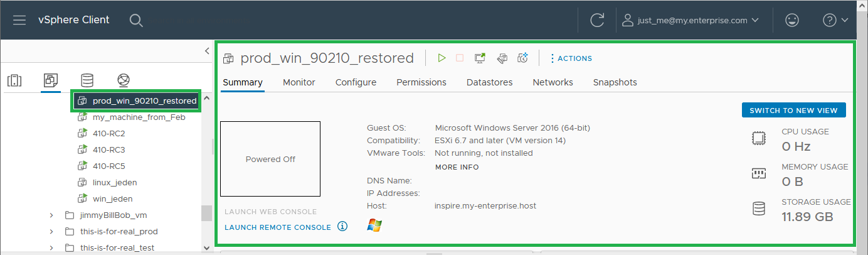Click the Switch to New View button

pyautogui.click(x=793, y=110)
